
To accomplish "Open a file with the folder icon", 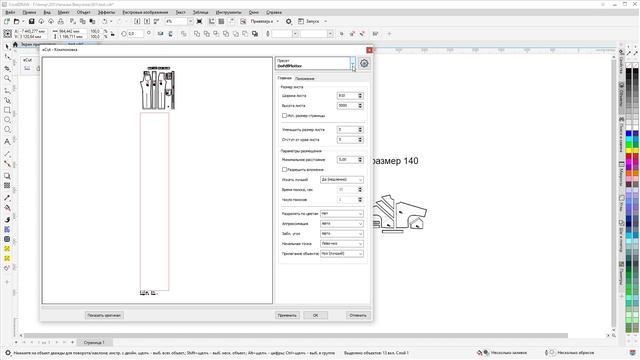I will 16,21.
